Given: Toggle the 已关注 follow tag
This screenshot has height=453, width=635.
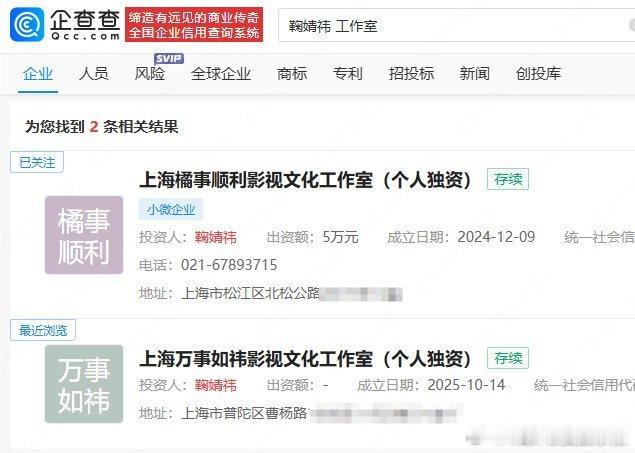Looking at the screenshot, I should click(37, 162).
